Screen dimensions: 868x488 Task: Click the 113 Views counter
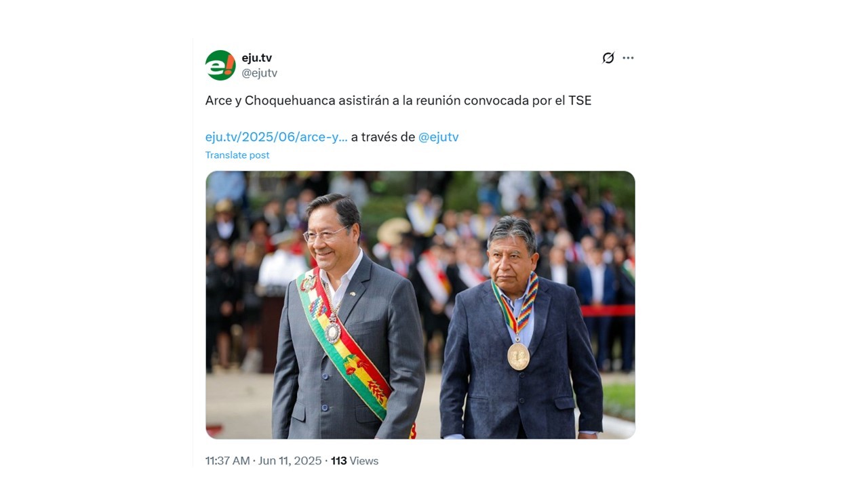click(355, 461)
